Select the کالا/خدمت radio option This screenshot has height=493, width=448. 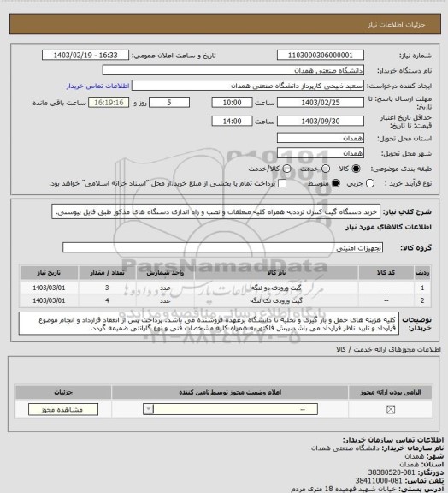tap(286, 169)
